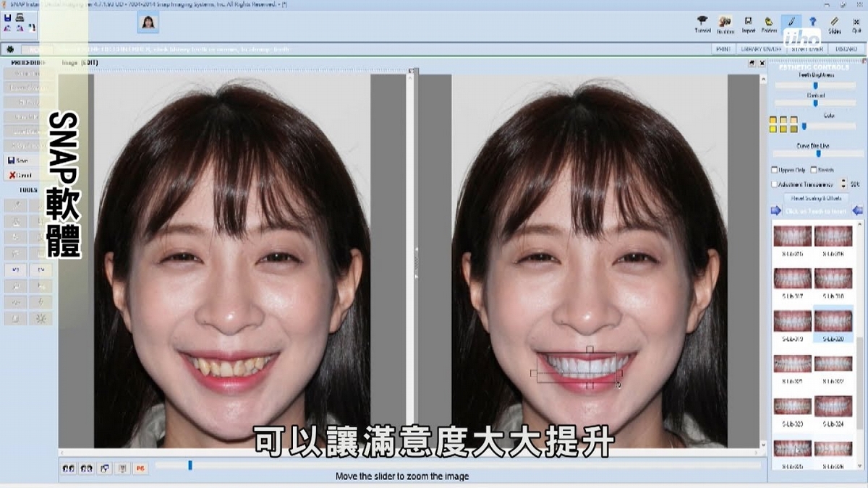Click the Save button in Procedure panel
This screenshot has width=868, height=488.
(20, 160)
